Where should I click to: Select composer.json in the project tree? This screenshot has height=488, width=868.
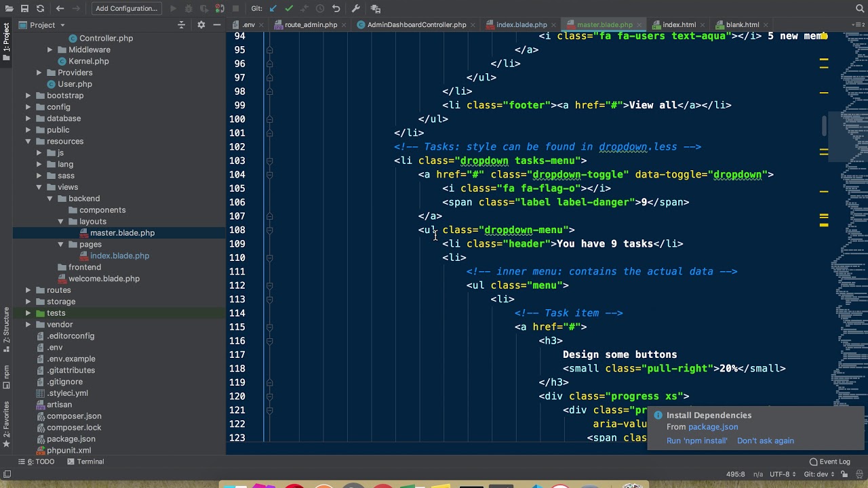(x=74, y=416)
